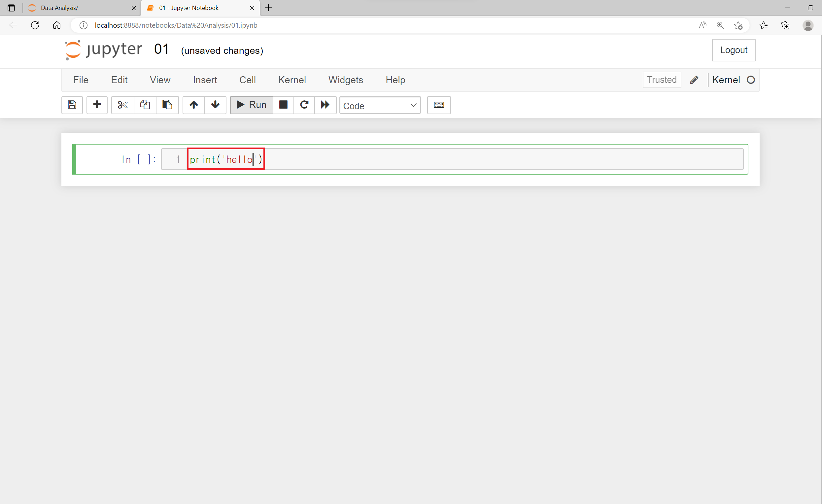The width and height of the screenshot is (822, 504).
Task: Open the Cell menu
Action: (x=247, y=80)
